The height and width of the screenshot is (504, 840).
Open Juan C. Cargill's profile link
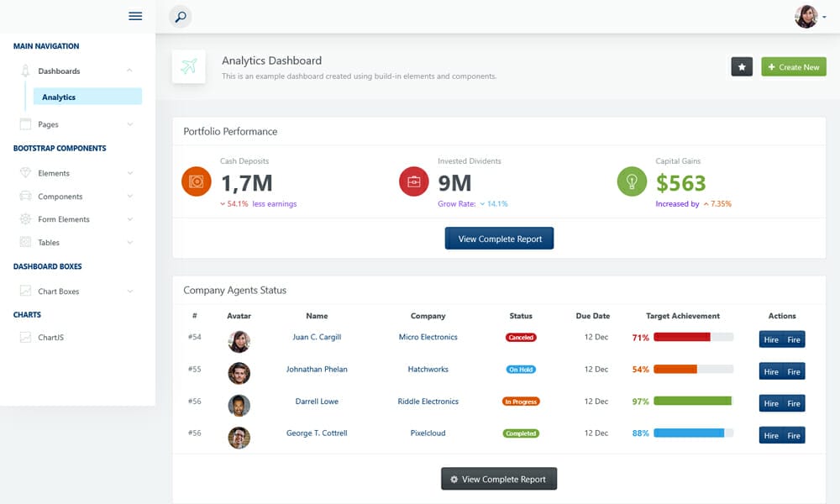coord(317,337)
